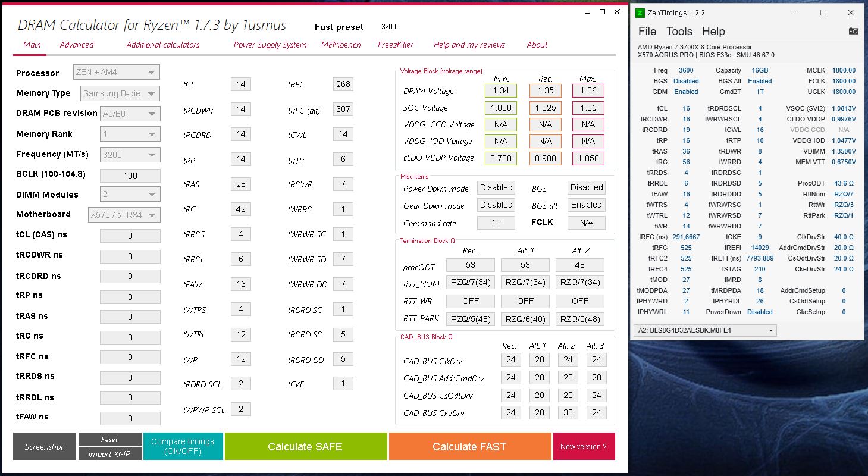This screenshot has width=868, height=476.
Task: Click the cLDO VDDP Voltage Rec. value 0.900
Action: 546,158
